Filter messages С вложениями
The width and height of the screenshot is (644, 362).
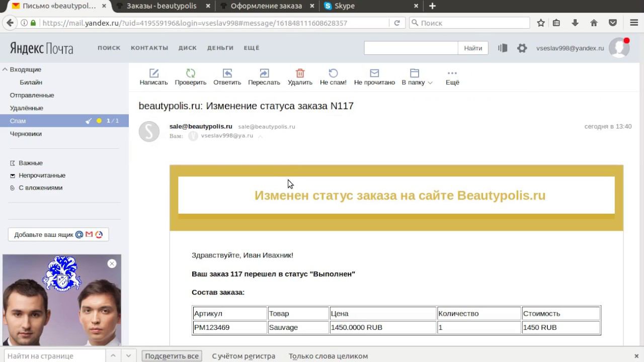pos(40,188)
